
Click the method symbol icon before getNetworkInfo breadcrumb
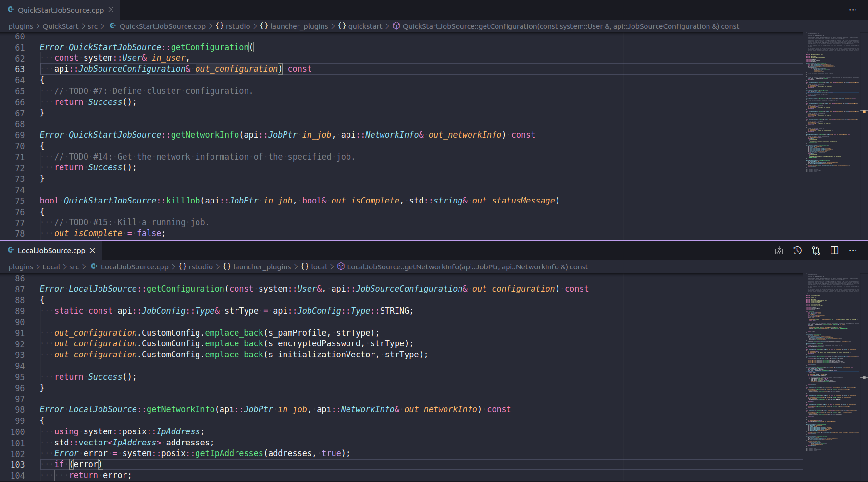[341, 266]
